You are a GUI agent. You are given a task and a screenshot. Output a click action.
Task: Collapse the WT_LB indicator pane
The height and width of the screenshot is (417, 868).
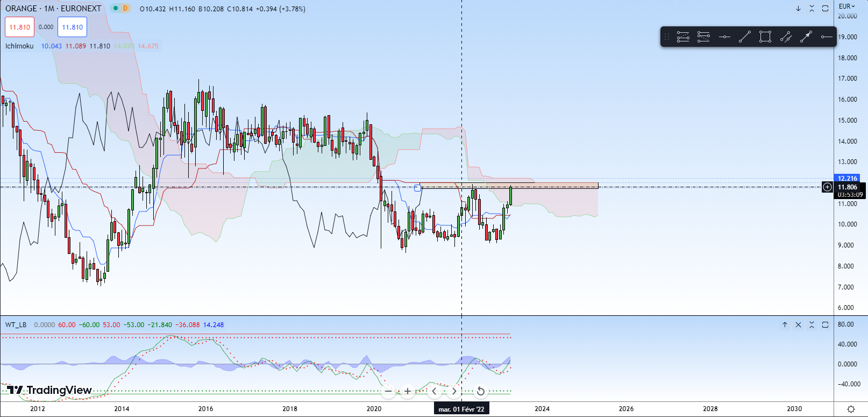812,324
